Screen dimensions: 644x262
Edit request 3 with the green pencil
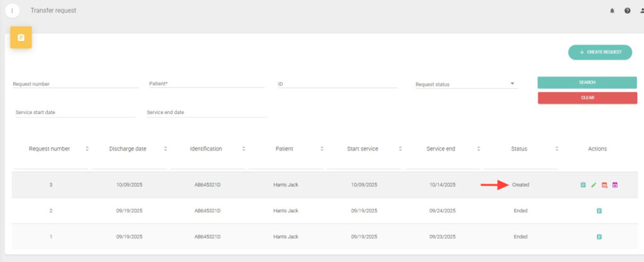594,185
